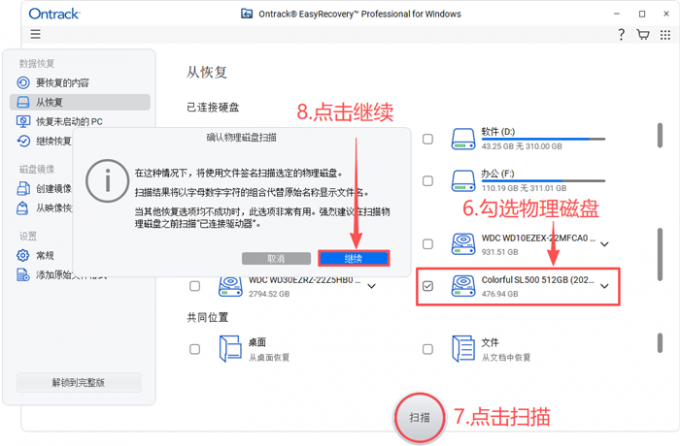680x446 pixels.
Task: Click 取消 in confirmation dialog
Action: (276, 259)
